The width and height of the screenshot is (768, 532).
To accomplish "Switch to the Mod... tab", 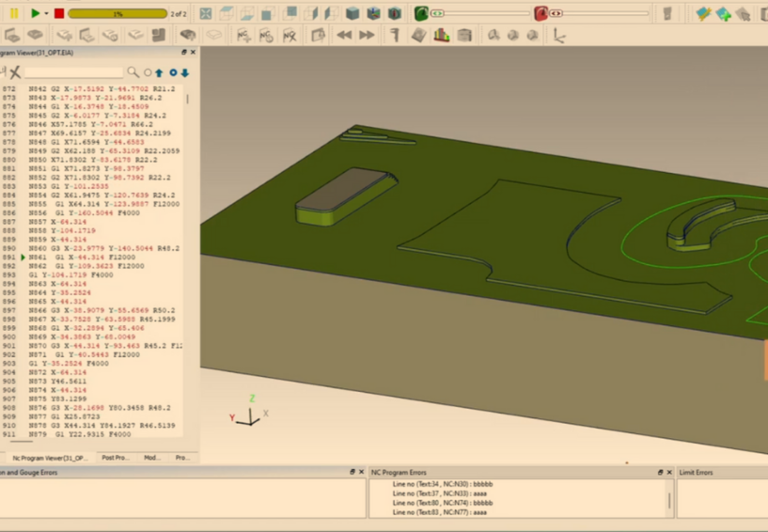I will coord(151,458).
